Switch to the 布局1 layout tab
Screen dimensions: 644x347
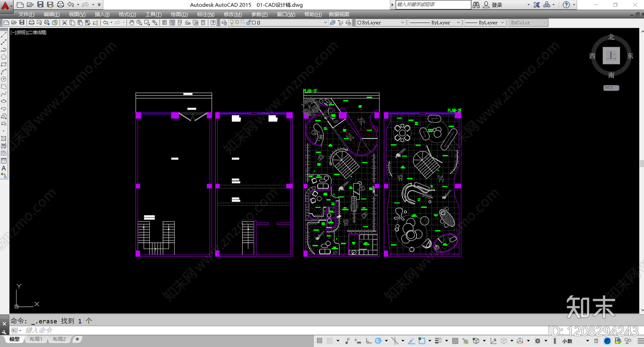(x=36, y=339)
